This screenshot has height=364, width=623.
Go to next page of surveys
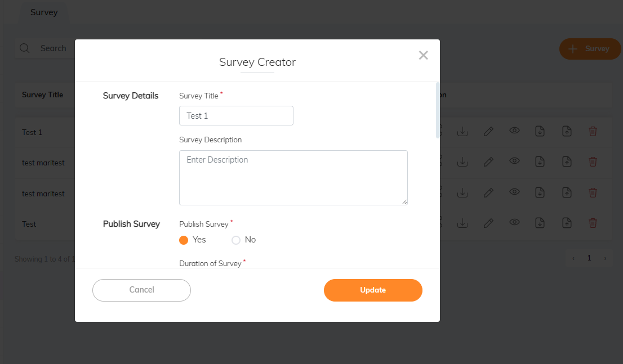pos(606,258)
